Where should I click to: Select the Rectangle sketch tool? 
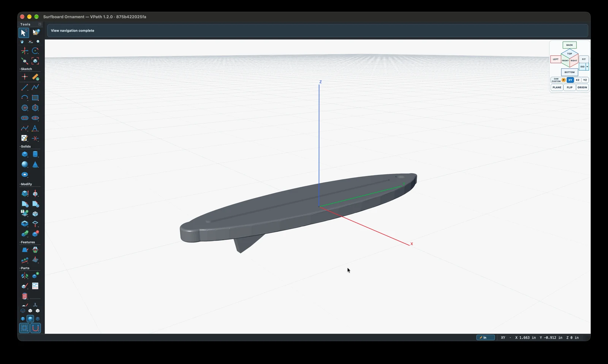tap(35, 98)
